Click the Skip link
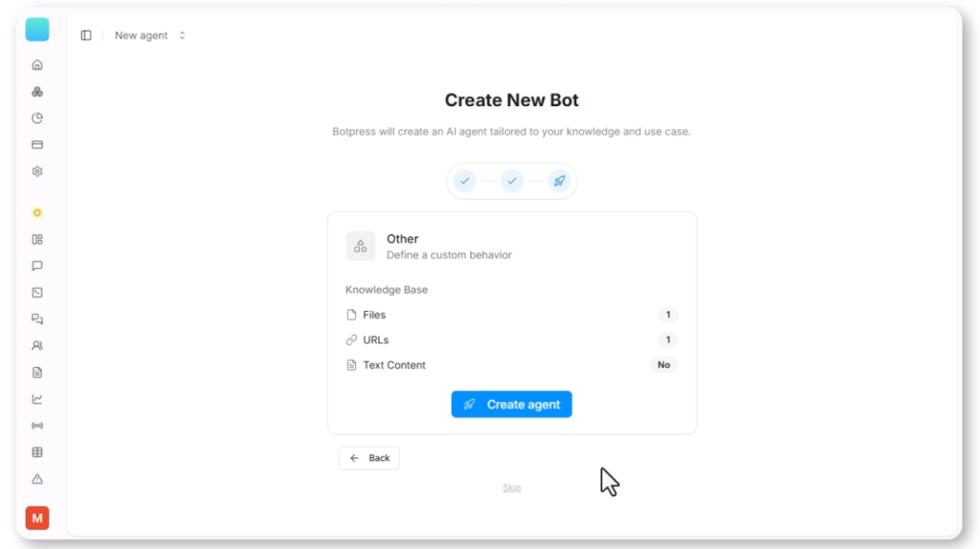This screenshot has height=549, width=980. 512,488
